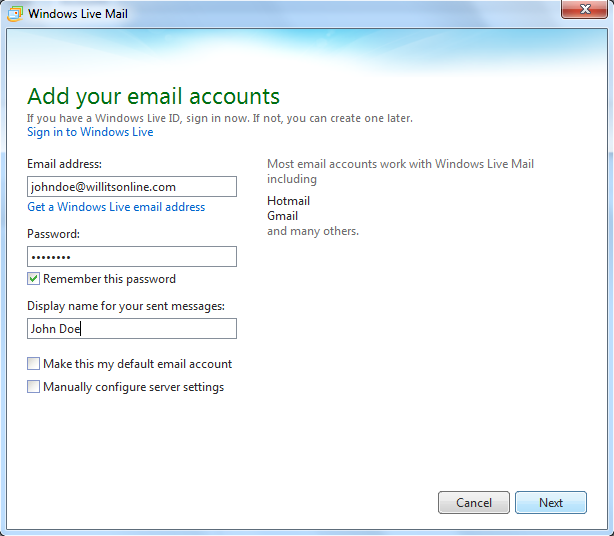614x536 pixels.
Task: Click the Windows Live Mail title bar icon
Action: (x=15, y=14)
